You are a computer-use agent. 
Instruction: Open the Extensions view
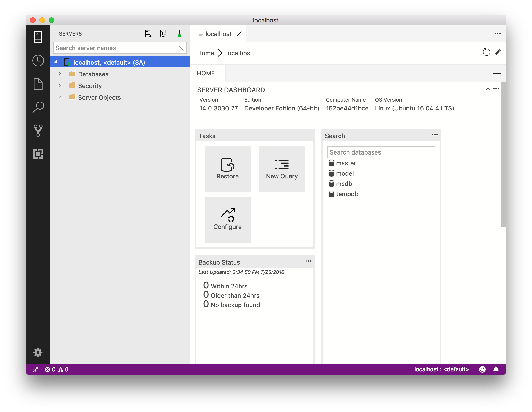click(38, 154)
